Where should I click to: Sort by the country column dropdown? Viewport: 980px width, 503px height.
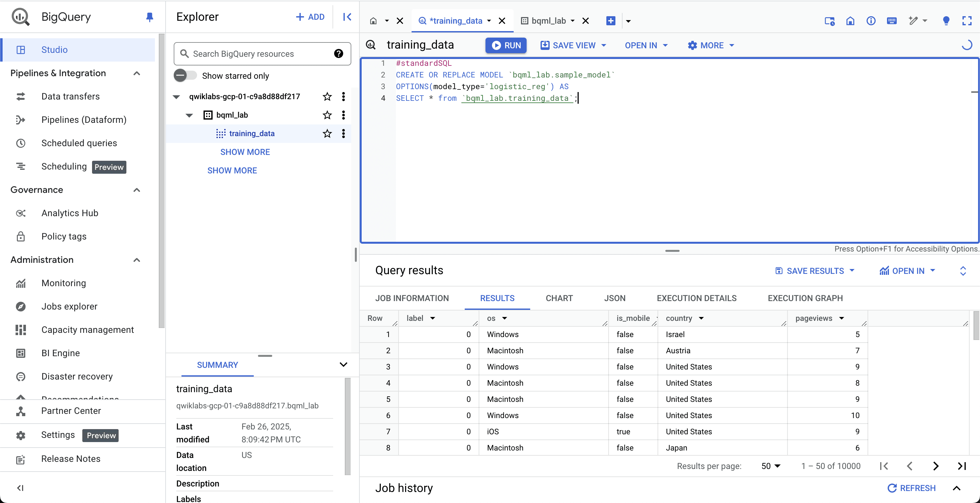coord(701,319)
